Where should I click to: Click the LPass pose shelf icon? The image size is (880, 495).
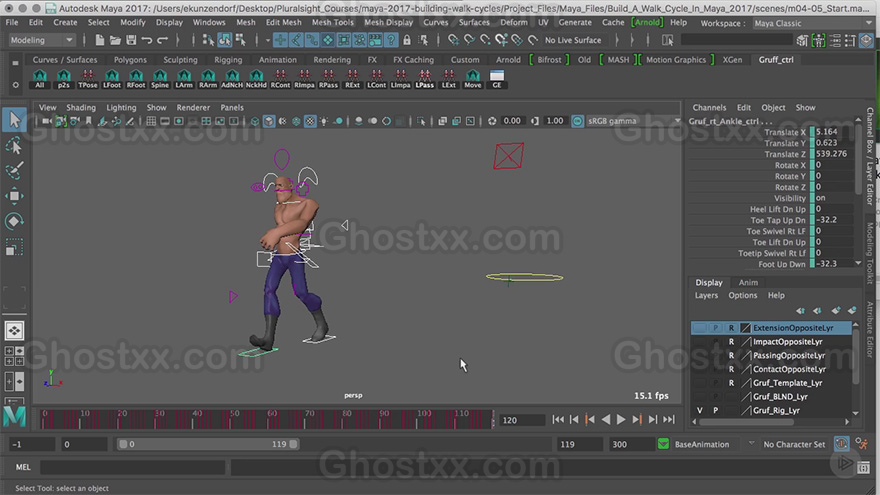pos(425,79)
